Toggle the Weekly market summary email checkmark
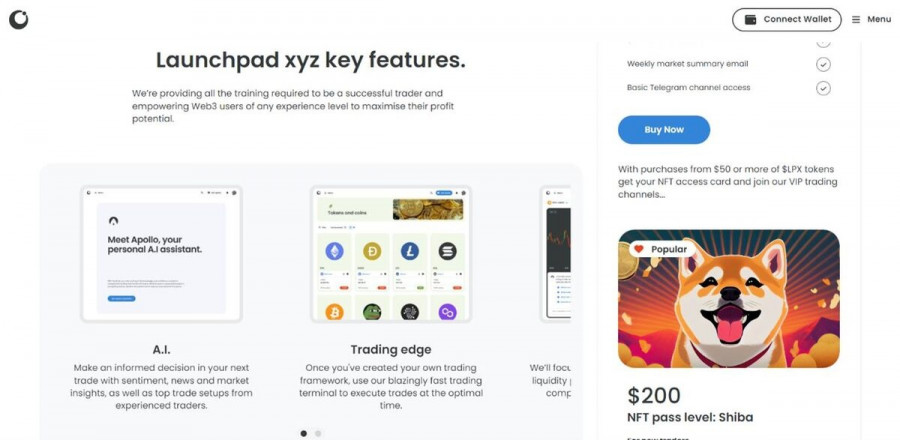900x440 pixels. tap(823, 65)
